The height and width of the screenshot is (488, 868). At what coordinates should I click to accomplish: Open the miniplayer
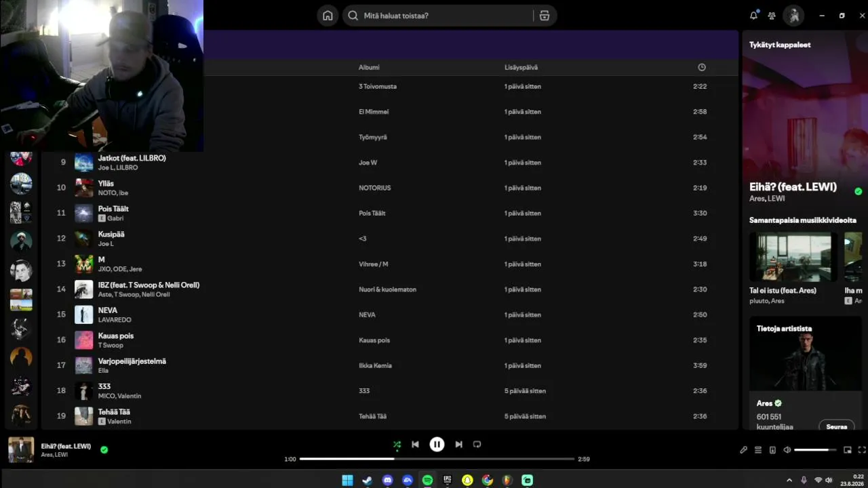point(847,450)
